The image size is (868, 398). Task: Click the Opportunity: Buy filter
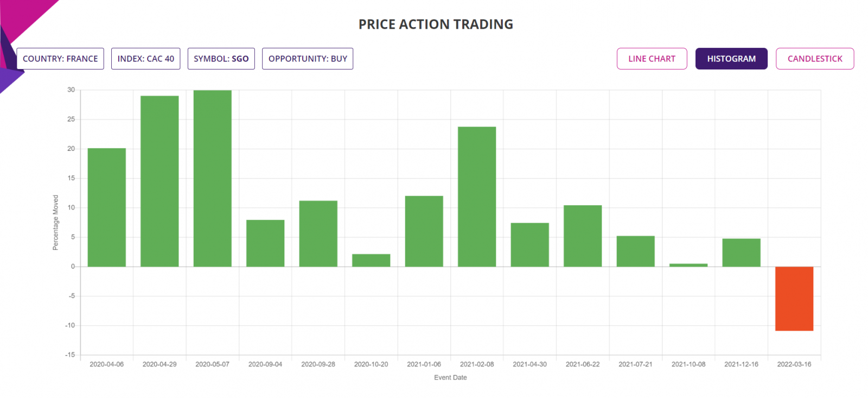[x=308, y=59]
